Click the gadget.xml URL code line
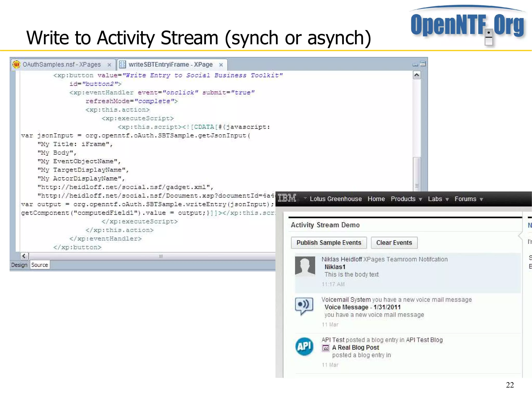Screen dimensions: 532x399 (x=125, y=187)
